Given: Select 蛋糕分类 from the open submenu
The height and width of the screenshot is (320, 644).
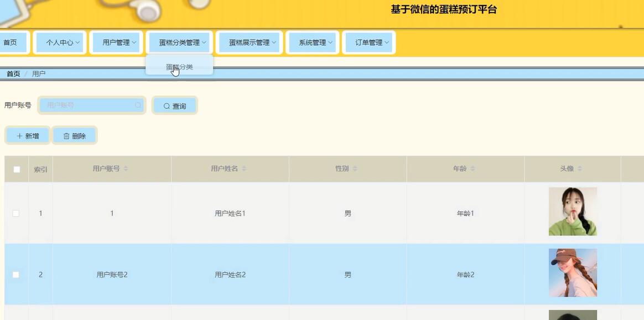Looking at the screenshot, I should [179, 67].
